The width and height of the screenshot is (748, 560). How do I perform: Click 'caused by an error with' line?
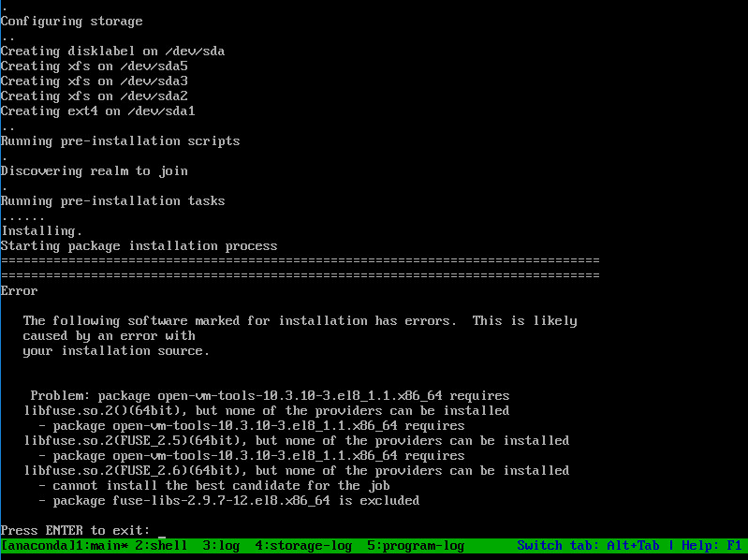point(110,336)
